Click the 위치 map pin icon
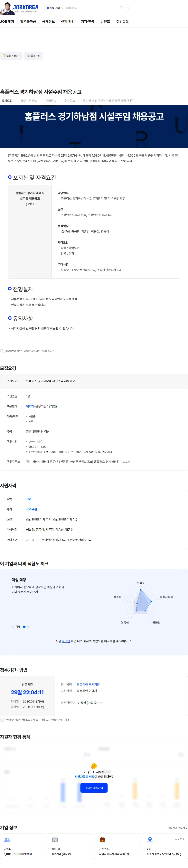The width and height of the screenshot is (188, 868). pos(150,840)
